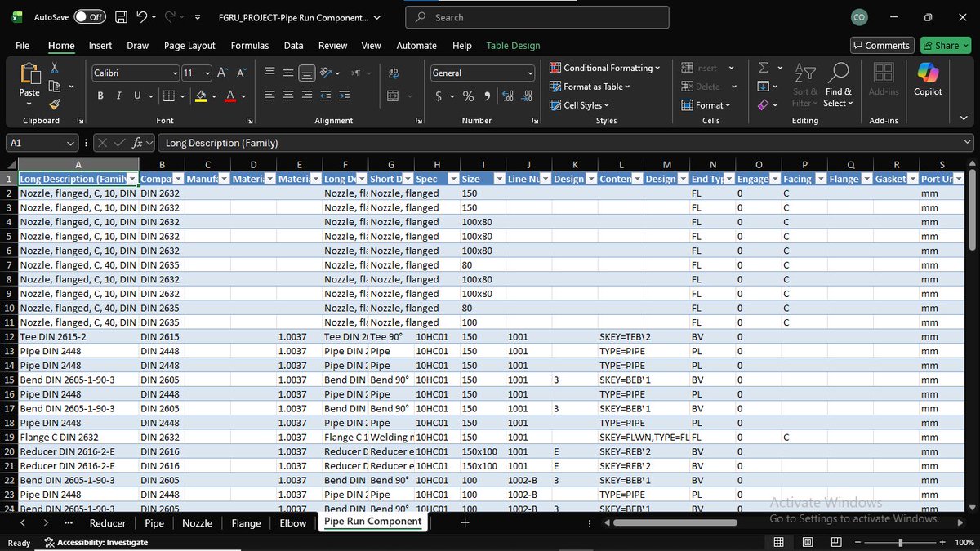Toggle Italic formatting
Viewport: 980px width, 551px height.
tap(119, 96)
